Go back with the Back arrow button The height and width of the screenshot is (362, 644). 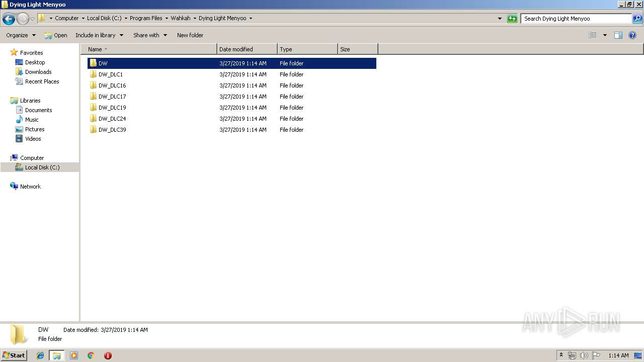pos(9,19)
